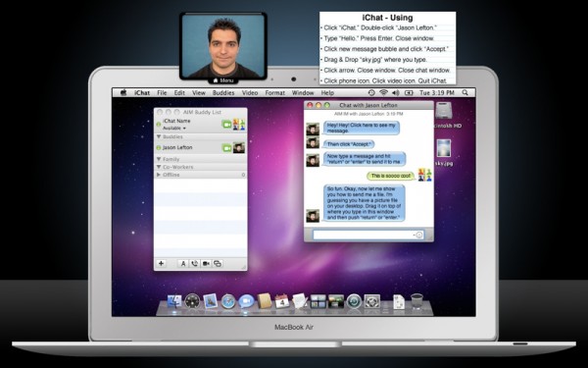Click the volume icon in menu bar

(396, 92)
